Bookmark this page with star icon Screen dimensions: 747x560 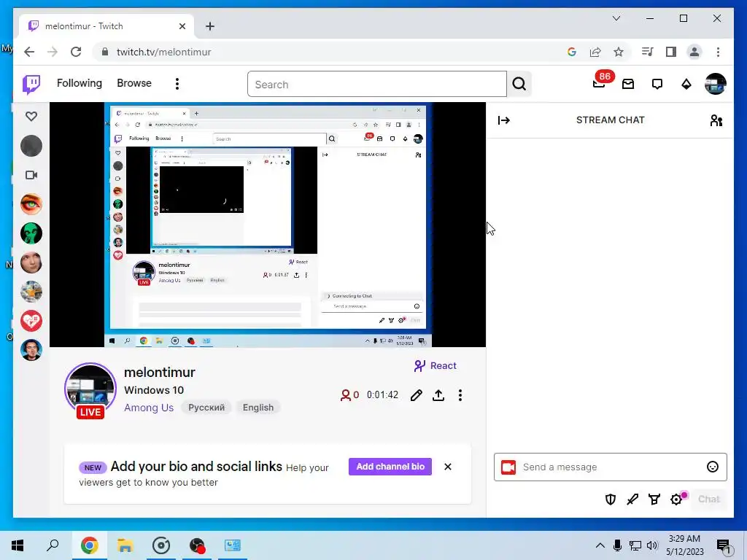tap(619, 52)
